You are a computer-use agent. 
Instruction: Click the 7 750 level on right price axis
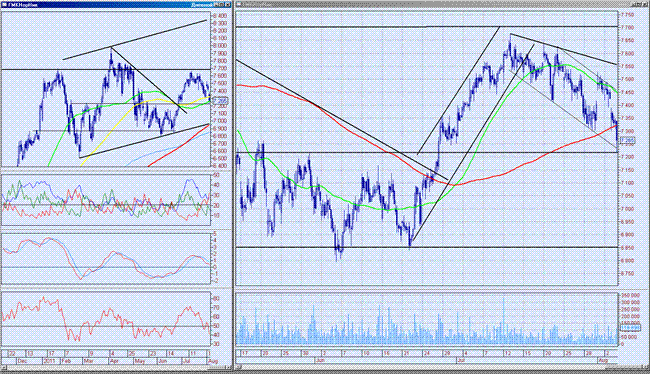(628, 15)
